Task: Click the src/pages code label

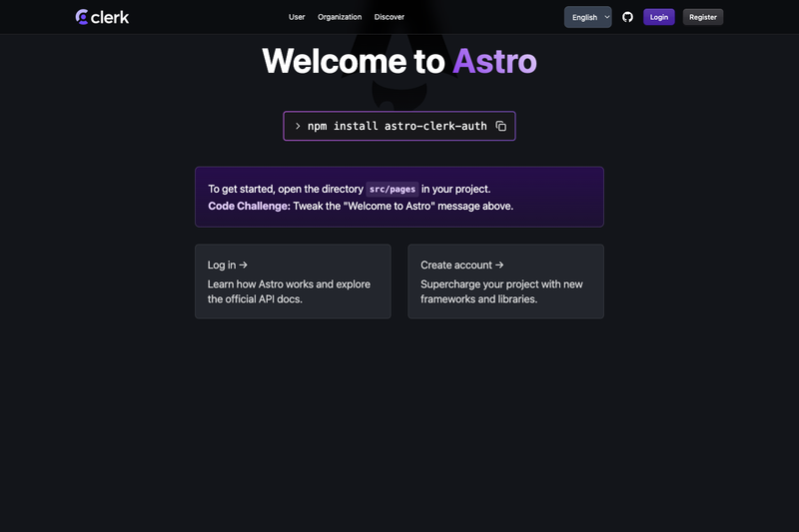Action: (393, 189)
